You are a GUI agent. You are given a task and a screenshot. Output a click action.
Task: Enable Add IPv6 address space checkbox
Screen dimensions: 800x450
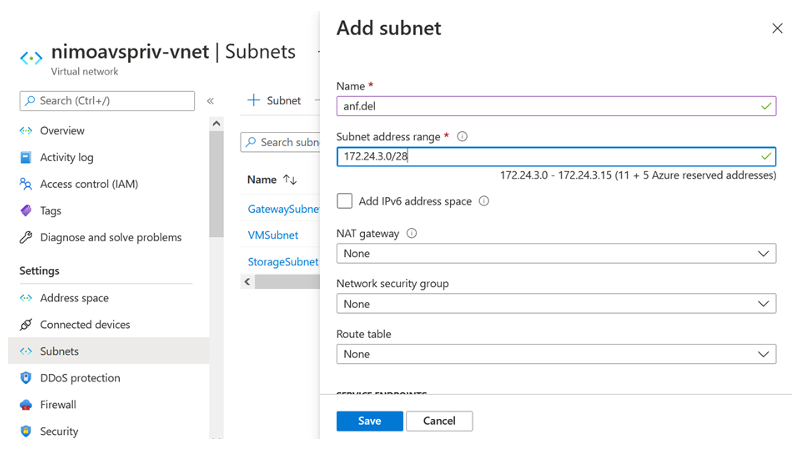click(345, 201)
